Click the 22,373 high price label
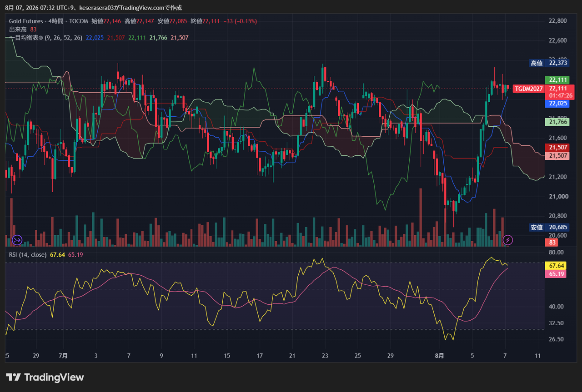The height and width of the screenshot is (392, 582). point(558,63)
